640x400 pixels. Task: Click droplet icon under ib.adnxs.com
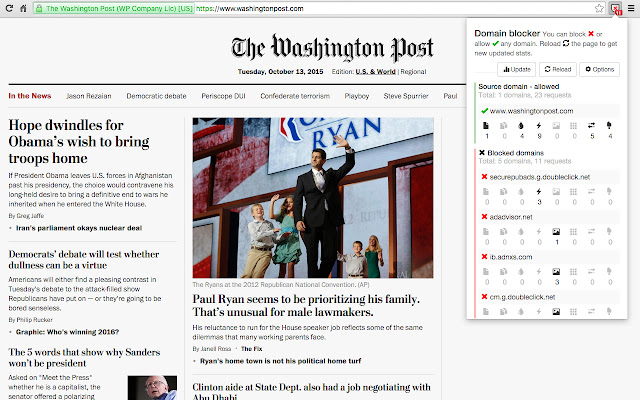(x=521, y=271)
